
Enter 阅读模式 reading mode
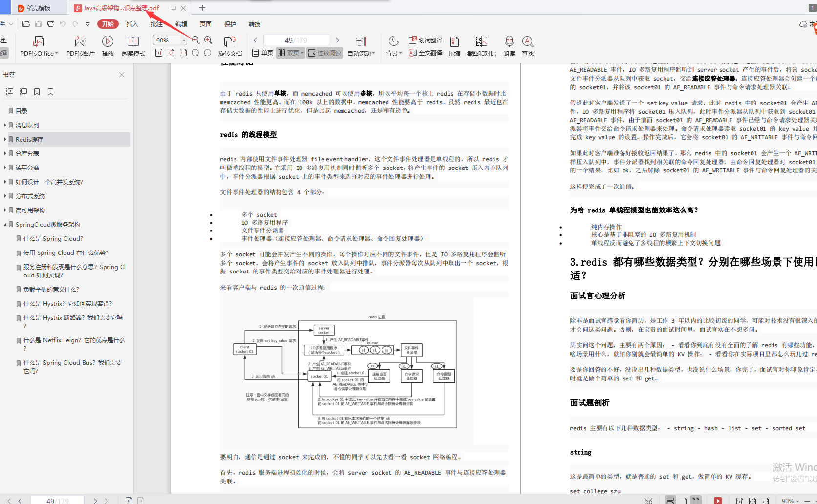133,46
